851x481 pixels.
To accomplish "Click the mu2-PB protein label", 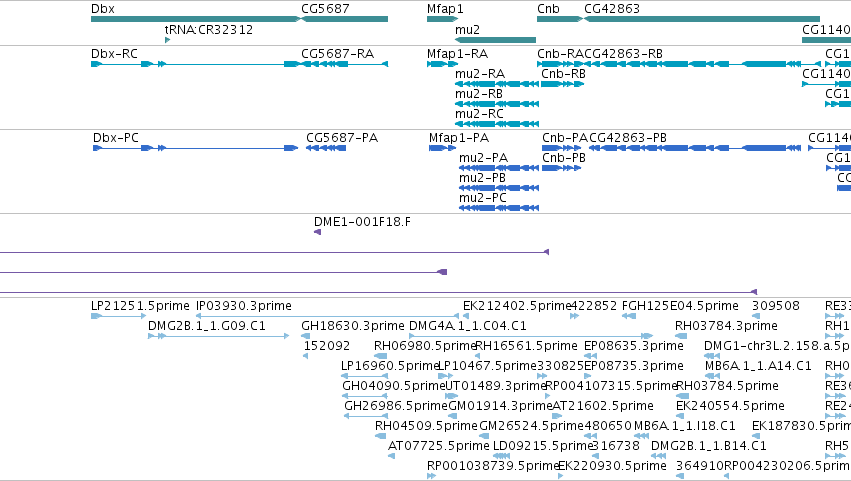I will pyautogui.click(x=482, y=178).
